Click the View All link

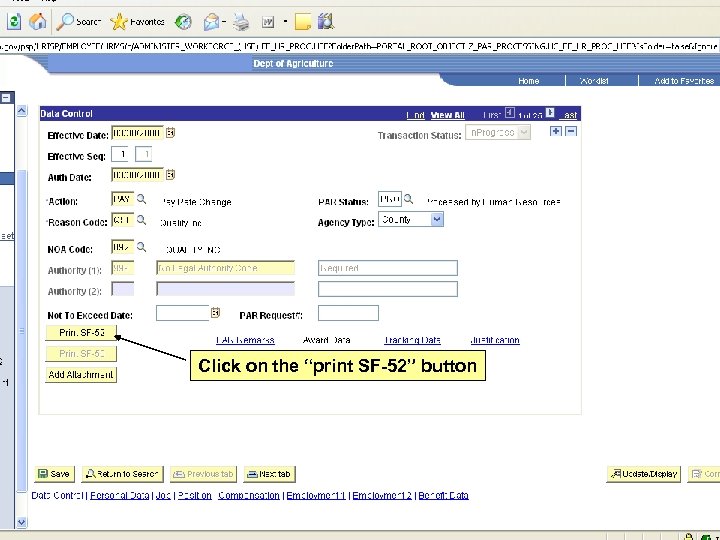click(x=448, y=115)
